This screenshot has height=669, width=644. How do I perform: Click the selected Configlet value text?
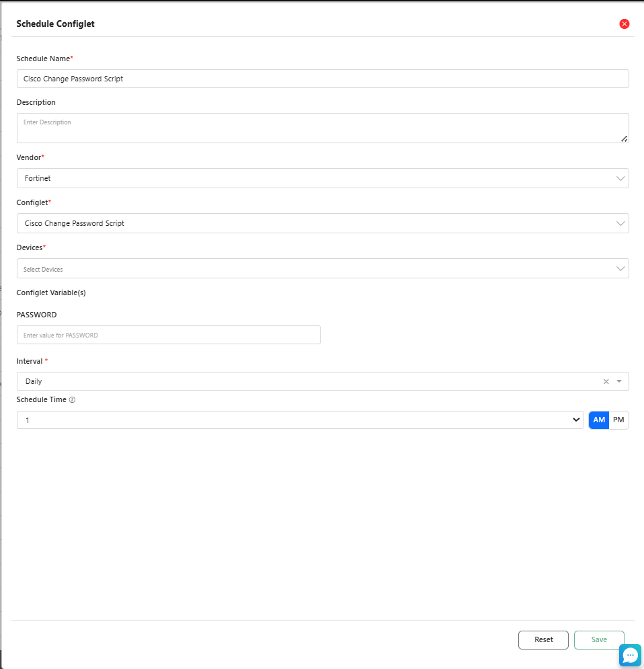click(74, 223)
